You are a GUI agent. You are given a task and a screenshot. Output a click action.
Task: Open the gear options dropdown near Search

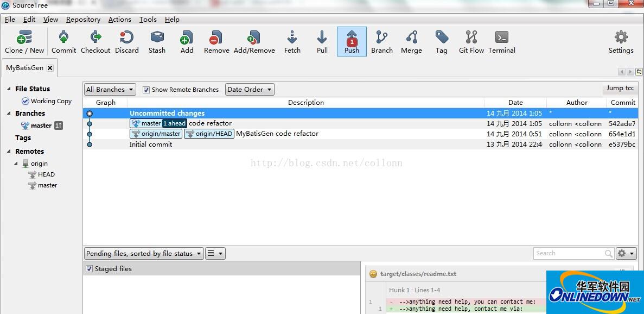point(626,254)
